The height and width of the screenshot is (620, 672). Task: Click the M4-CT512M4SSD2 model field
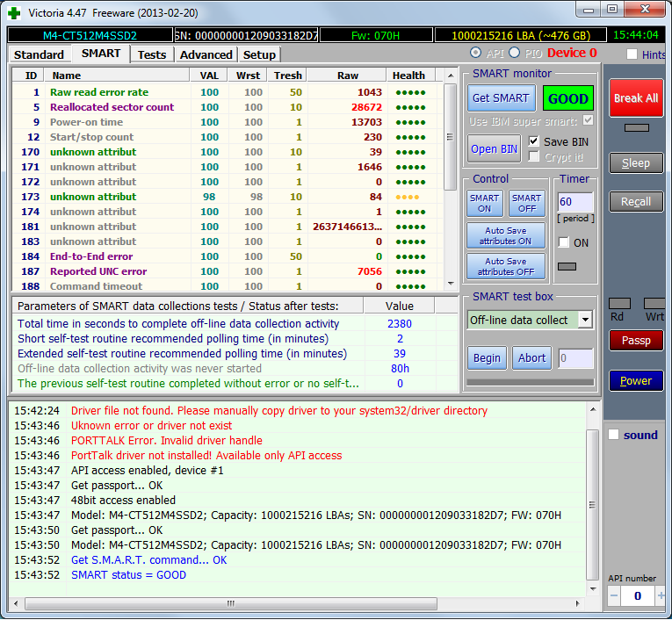[90, 35]
